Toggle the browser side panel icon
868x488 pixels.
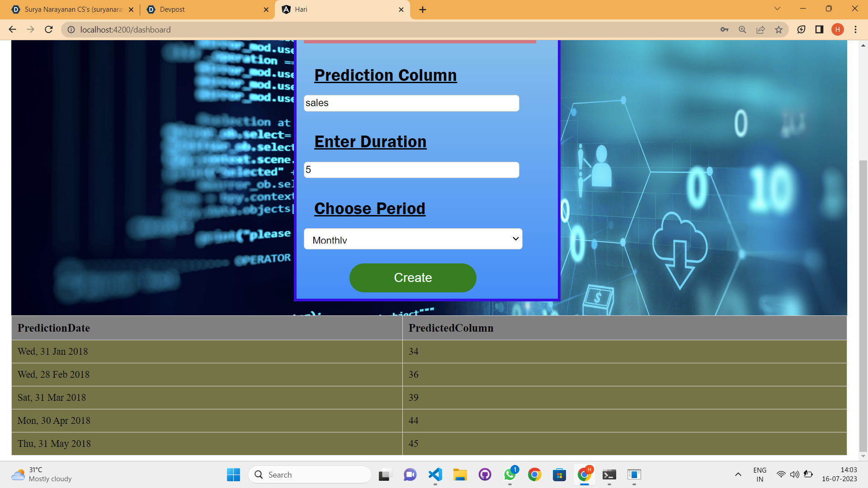point(819,29)
